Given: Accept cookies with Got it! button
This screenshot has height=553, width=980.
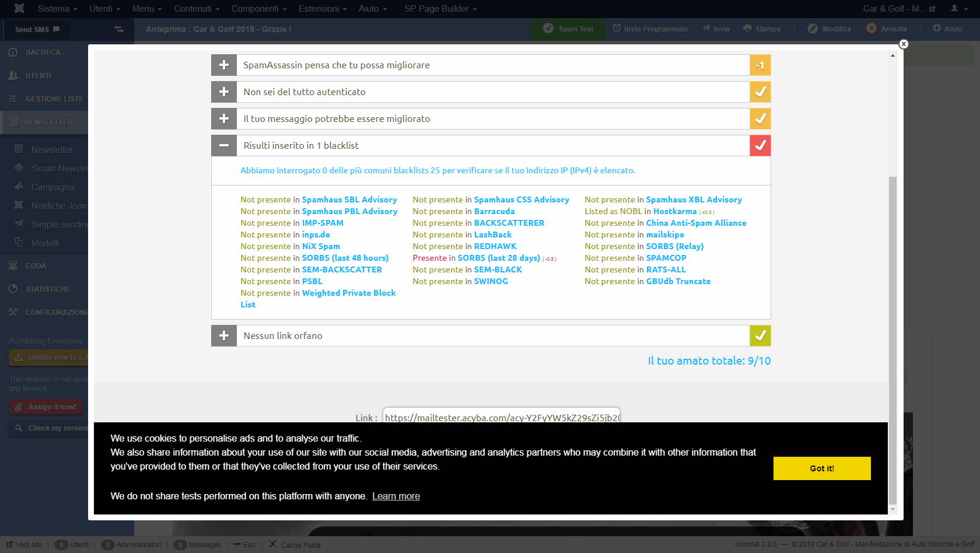Looking at the screenshot, I should click(x=822, y=468).
